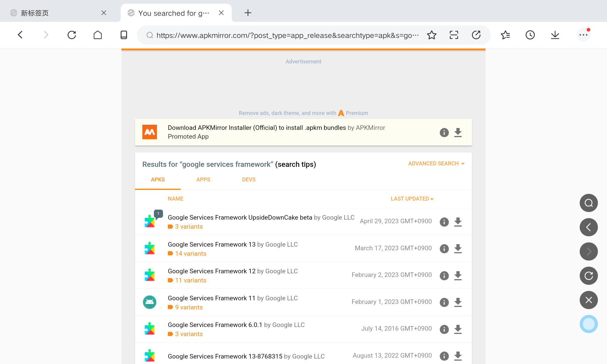The width and height of the screenshot is (607, 364).
Task: Open browsing history clock icon
Action: [530, 35]
